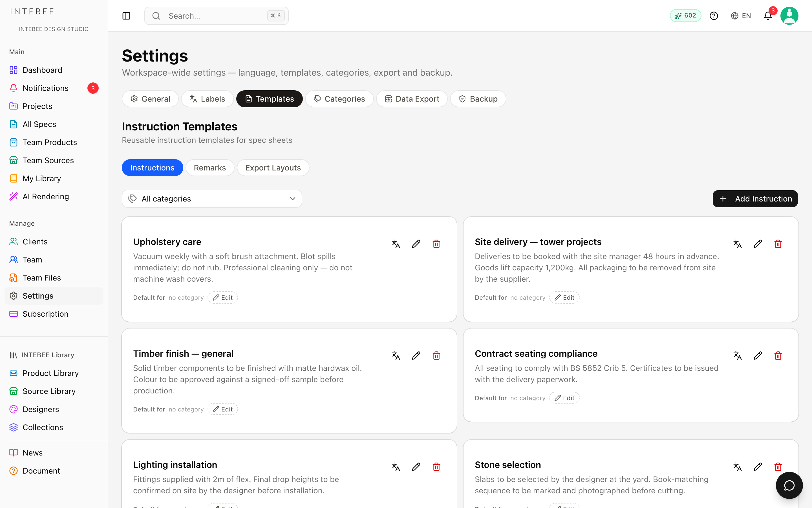Go to Dashboard in sidebar
This screenshot has height=508, width=812.
(x=54, y=70)
